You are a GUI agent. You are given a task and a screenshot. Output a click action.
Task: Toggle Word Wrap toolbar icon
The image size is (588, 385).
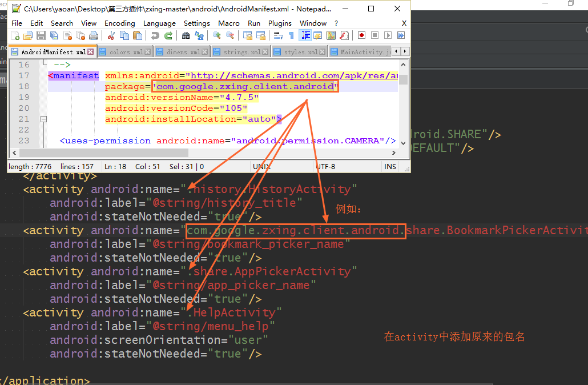(278, 35)
